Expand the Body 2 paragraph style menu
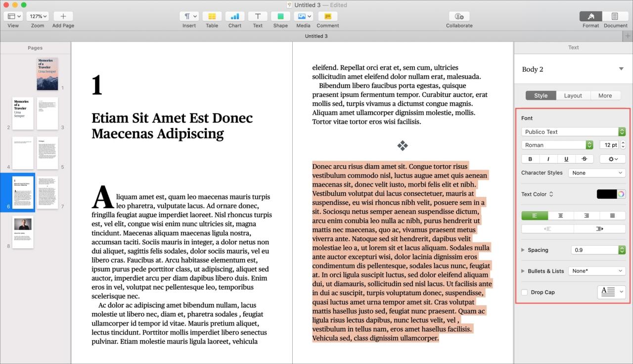Viewport: 633px width, 364px height. [x=622, y=69]
